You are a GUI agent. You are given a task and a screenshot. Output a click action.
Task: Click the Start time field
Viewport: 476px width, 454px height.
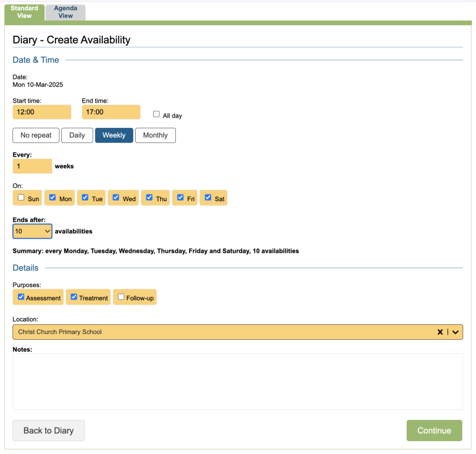pos(42,112)
